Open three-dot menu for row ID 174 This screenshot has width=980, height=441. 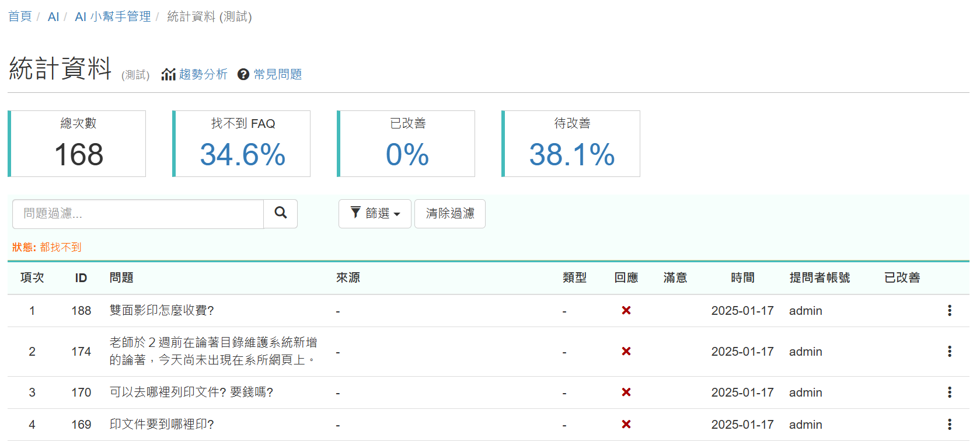[949, 352]
